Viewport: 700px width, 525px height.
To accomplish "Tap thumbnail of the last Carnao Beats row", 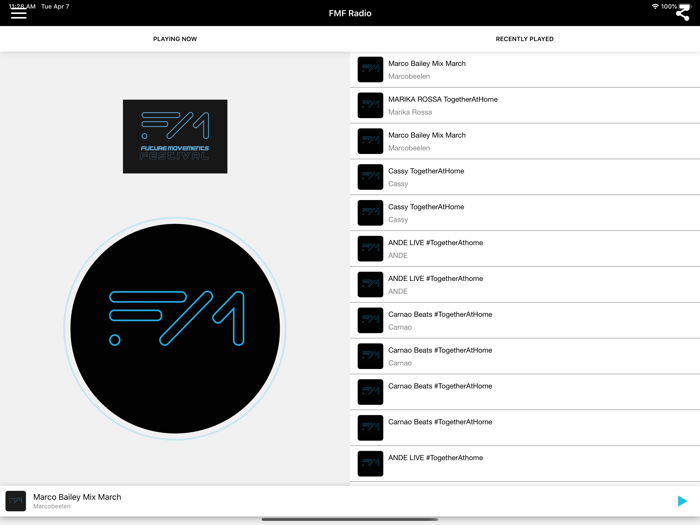I will 370,428.
